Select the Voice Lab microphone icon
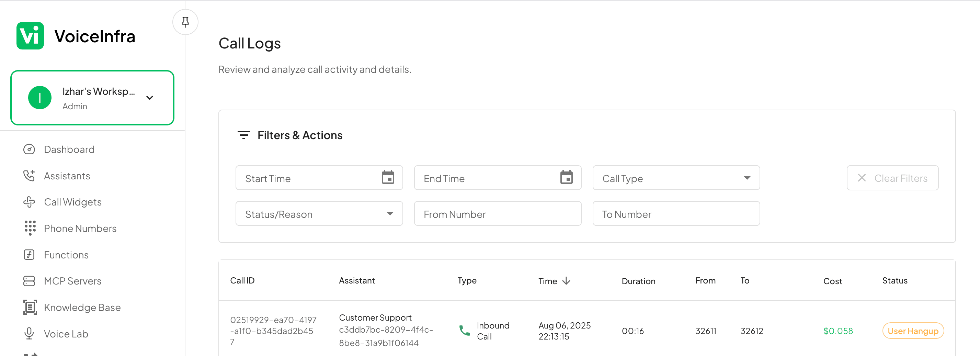980x356 pixels. click(29, 334)
